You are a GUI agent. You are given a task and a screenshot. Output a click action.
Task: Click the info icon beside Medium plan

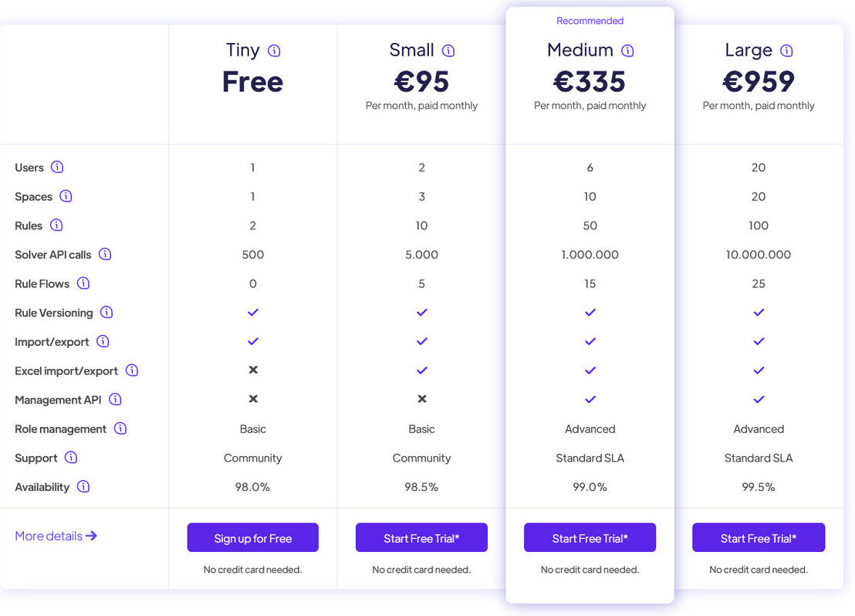(x=627, y=49)
